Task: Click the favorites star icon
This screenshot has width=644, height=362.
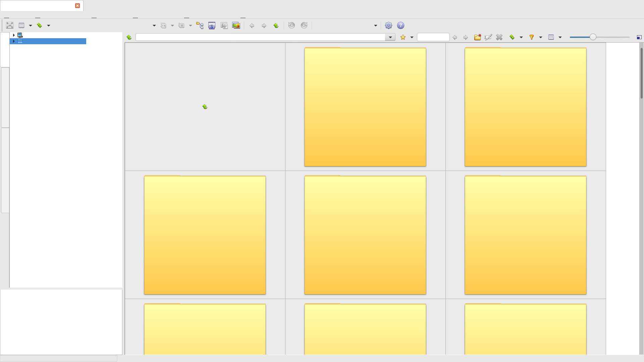Action: click(403, 37)
